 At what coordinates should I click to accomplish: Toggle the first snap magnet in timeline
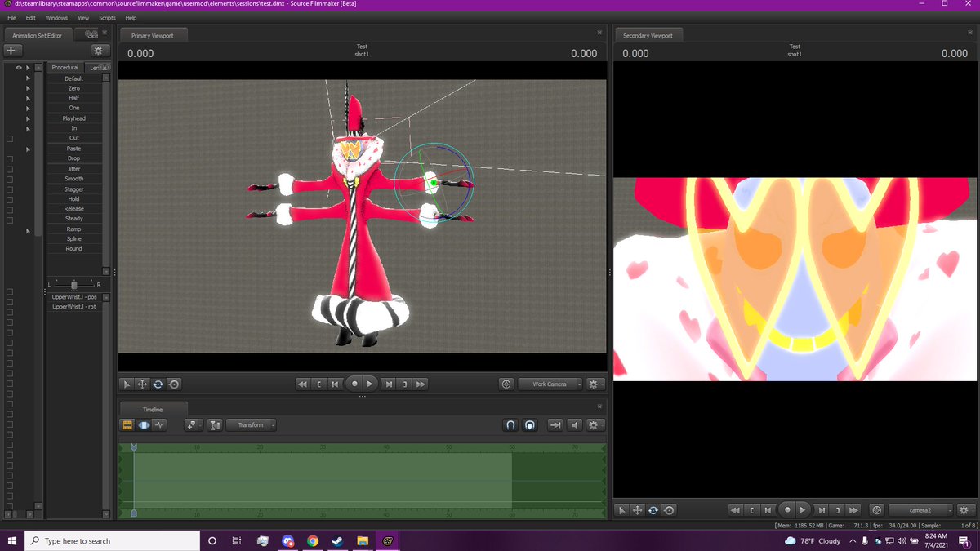[x=510, y=424]
